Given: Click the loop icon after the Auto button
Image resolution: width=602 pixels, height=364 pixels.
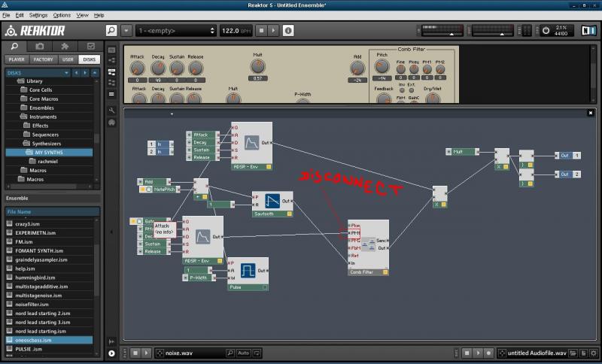Looking at the screenshot, I should tap(257, 353).
